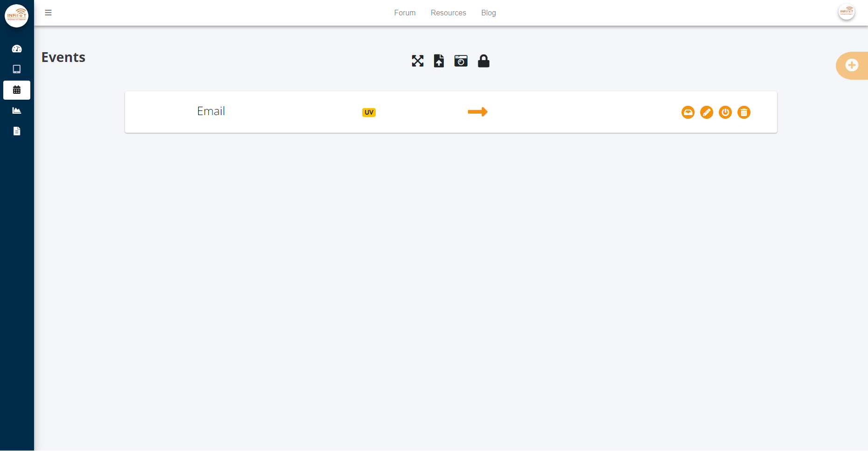This screenshot has width=868, height=451.
Task: Open the devices tablet sidebar icon
Action: pos(17,69)
